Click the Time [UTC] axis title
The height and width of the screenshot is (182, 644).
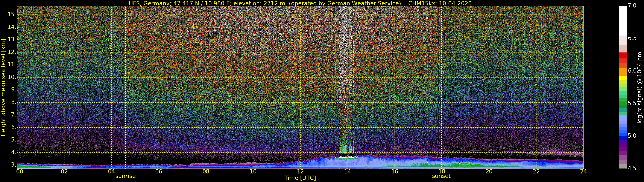tap(300, 178)
